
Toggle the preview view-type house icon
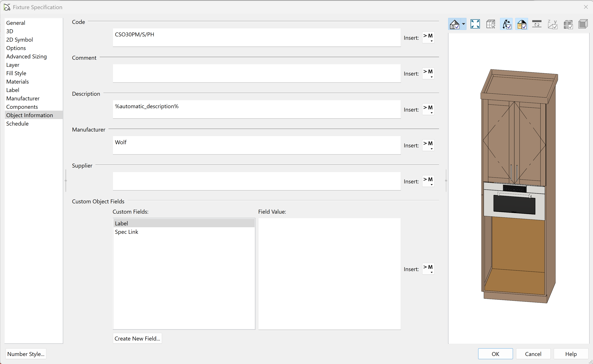point(455,24)
